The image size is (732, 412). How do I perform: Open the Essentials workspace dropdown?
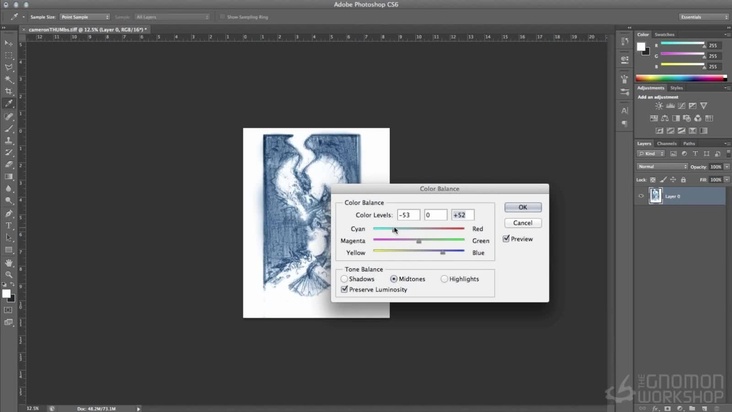pos(704,17)
